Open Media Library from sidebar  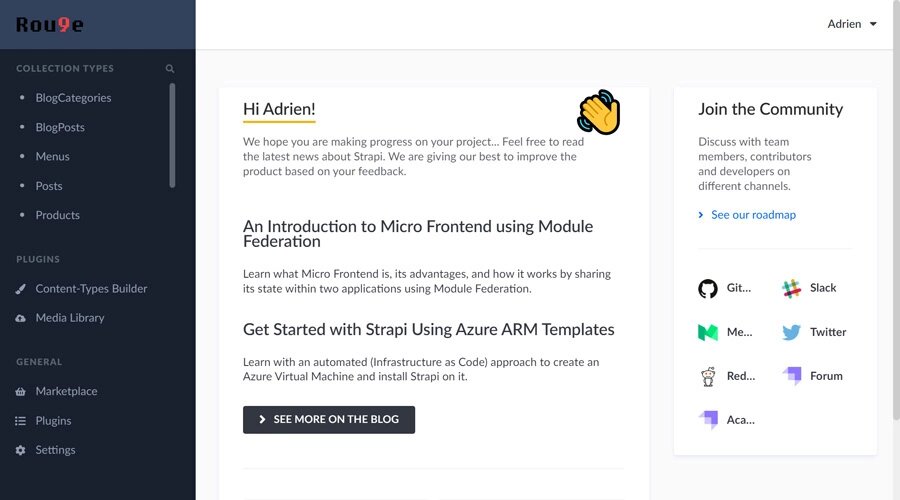[x=69, y=318]
